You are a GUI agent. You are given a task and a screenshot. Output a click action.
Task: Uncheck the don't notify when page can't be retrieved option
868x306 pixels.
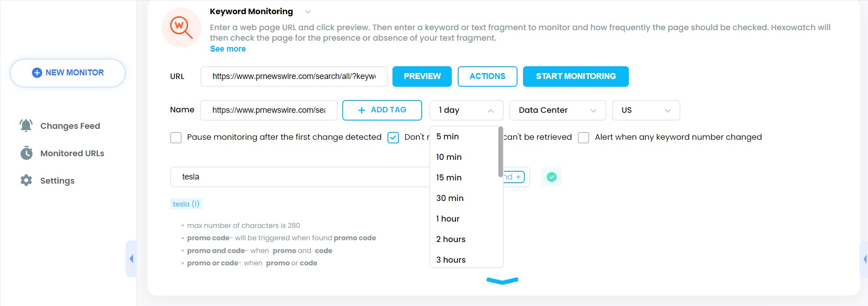click(x=393, y=137)
